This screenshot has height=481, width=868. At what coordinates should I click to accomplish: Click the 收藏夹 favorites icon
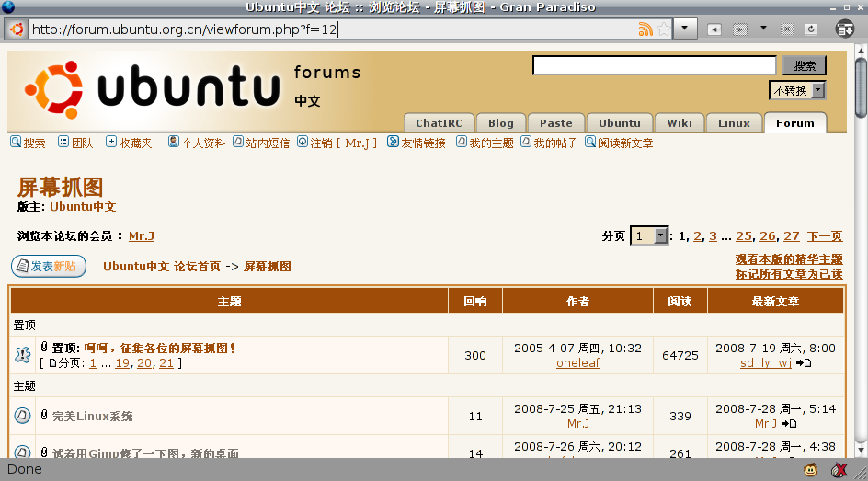click(110, 142)
